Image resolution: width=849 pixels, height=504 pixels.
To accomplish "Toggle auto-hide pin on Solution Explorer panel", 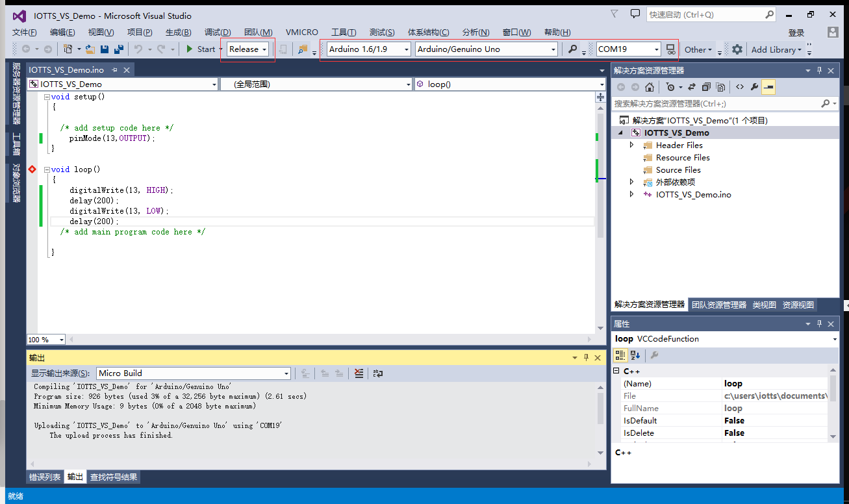I will [820, 70].
